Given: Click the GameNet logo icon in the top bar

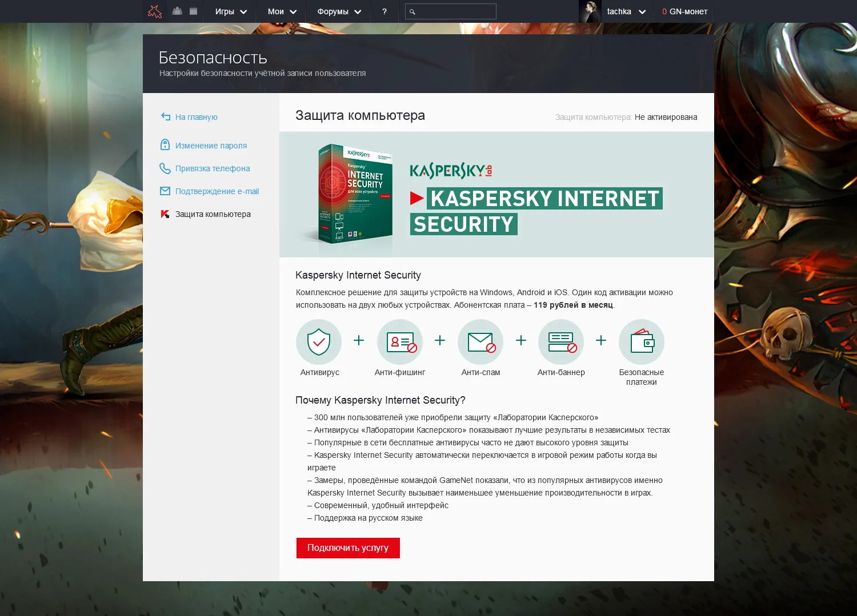Looking at the screenshot, I should [155, 11].
